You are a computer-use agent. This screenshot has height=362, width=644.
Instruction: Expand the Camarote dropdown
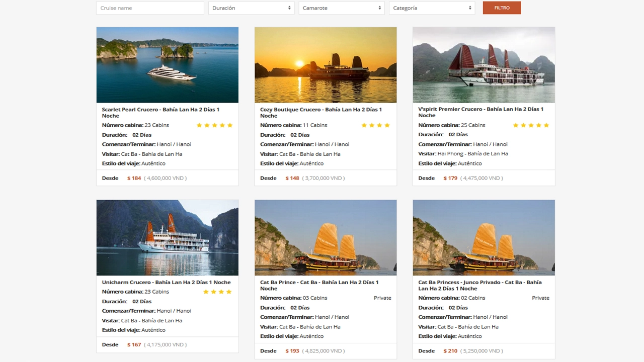pos(342,8)
